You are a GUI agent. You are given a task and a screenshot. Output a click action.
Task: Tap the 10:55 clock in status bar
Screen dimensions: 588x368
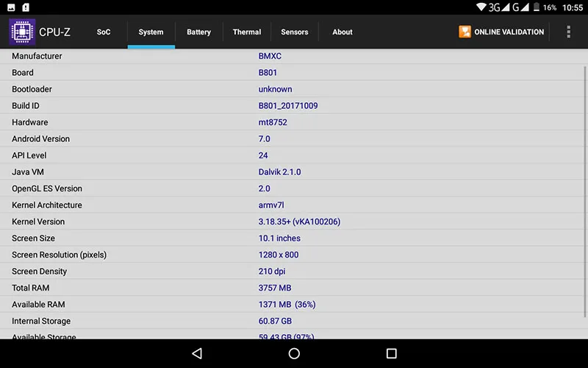point(573,7)
